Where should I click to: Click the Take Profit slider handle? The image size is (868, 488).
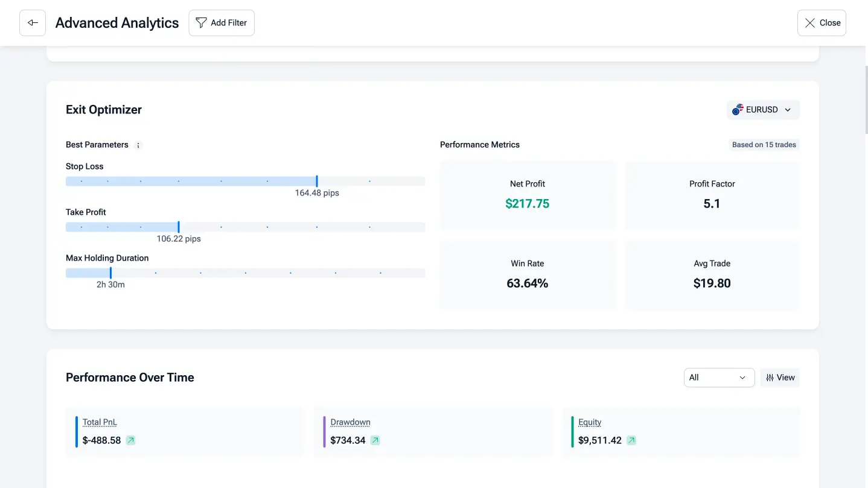point(179,227)
